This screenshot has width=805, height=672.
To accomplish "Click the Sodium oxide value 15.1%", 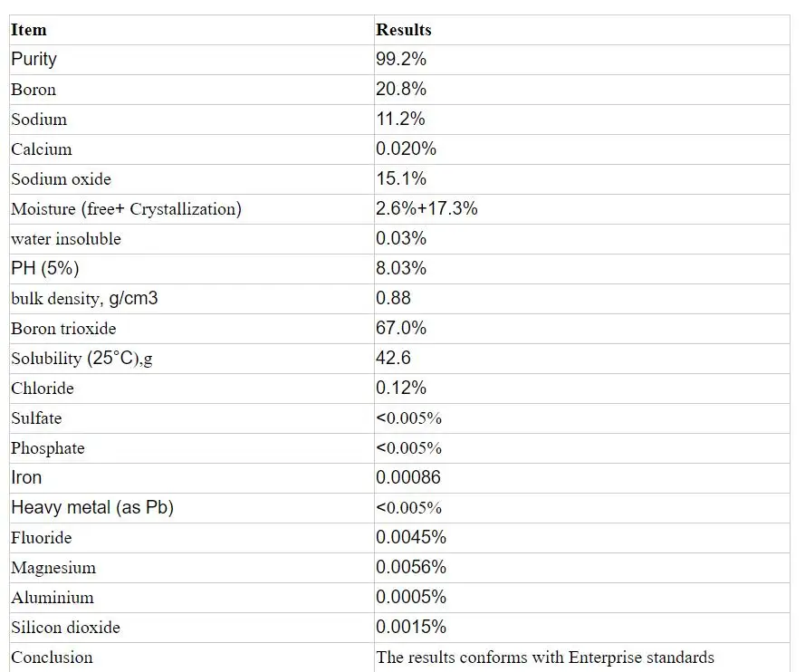I will (x=401, y=178).
